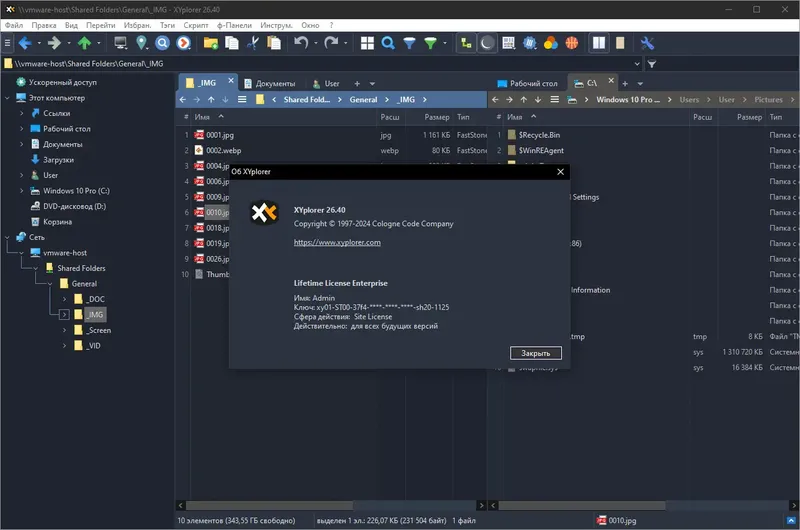The height and width of the screenshot is (530, 800).
Task: Click the blue Back arrow in main toolbar
Action: pyautogui.click(x=24, y=43)
